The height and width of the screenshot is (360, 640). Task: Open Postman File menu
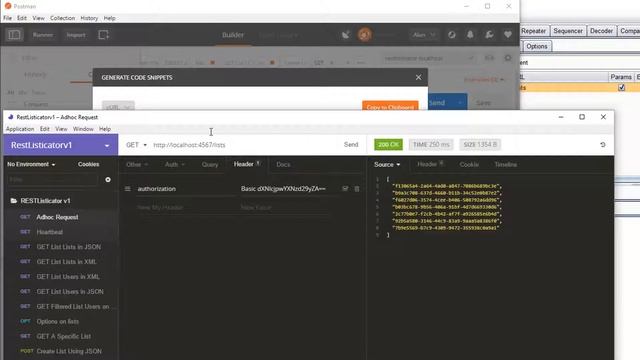(8, 18)
